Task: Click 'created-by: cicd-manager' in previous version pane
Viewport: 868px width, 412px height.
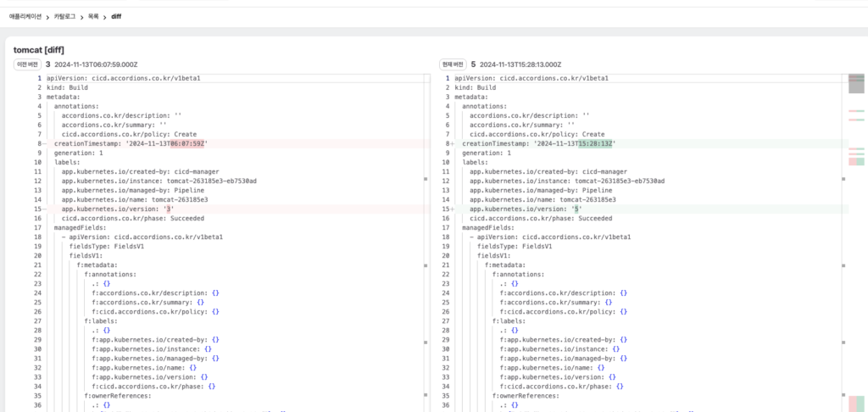Action: pyautogui.click(x=141, y=171)
